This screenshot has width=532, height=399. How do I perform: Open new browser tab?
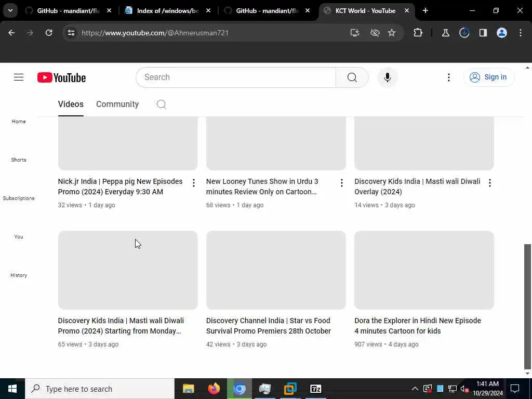point(425,10)
